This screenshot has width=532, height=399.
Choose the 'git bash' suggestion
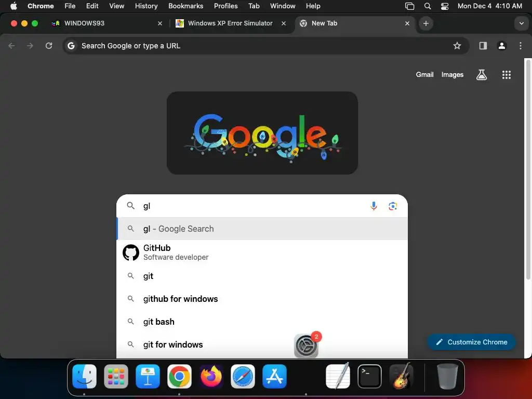pyautogui.click(x=262, y=322)
